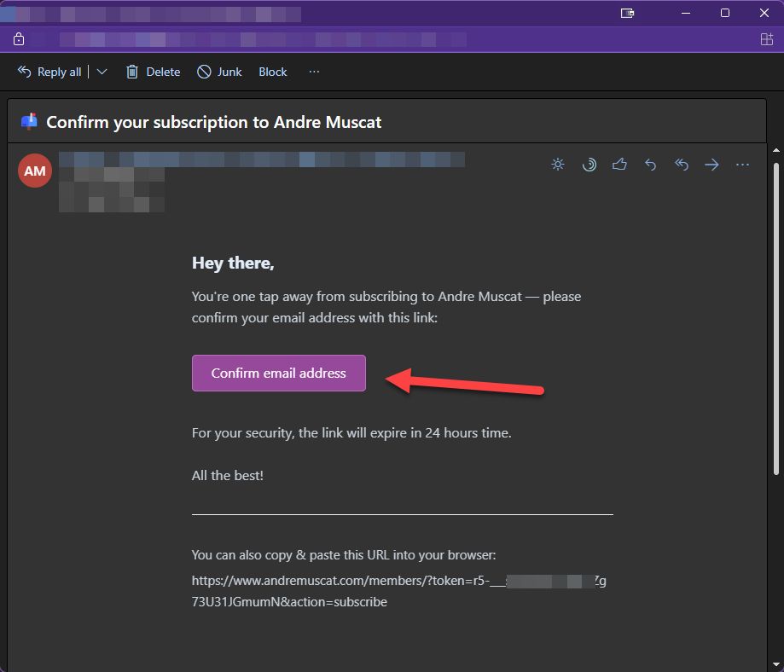The width and height of the screenshot is (784, 672).
Task: Delete this email via toolbar
Action: pyautogui.click(x=153, y=72)
